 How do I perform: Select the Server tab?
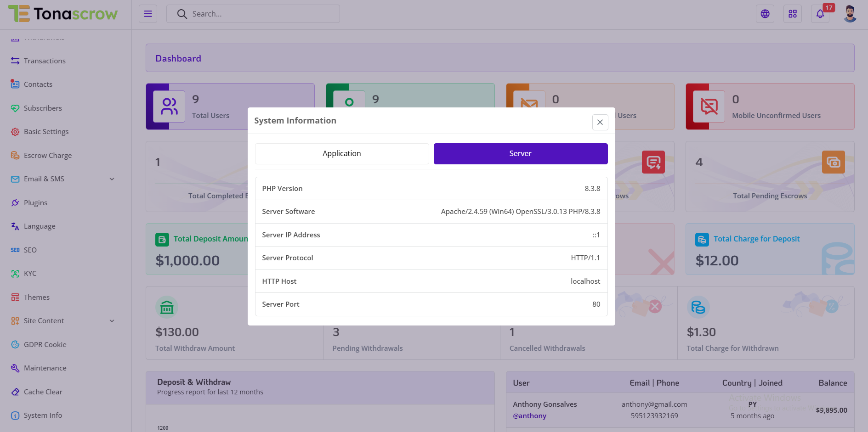(520, 154)
